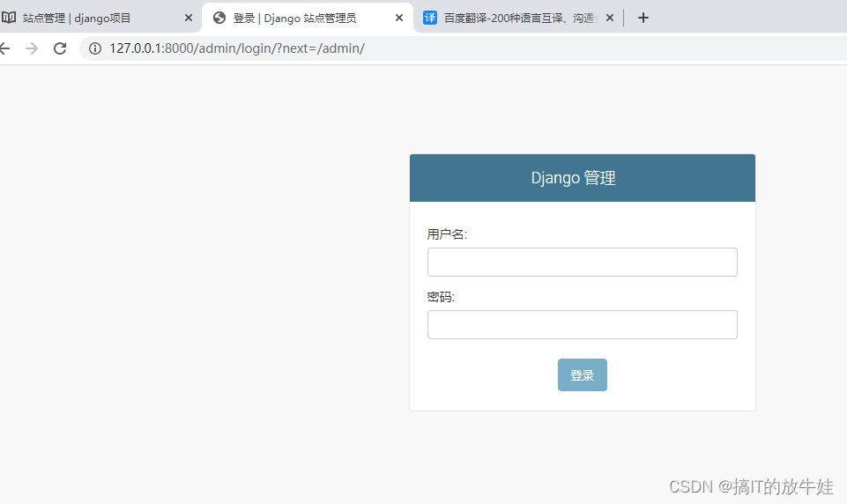Close the 登录 | Django 站点管理员 tab

click(399, 18)
